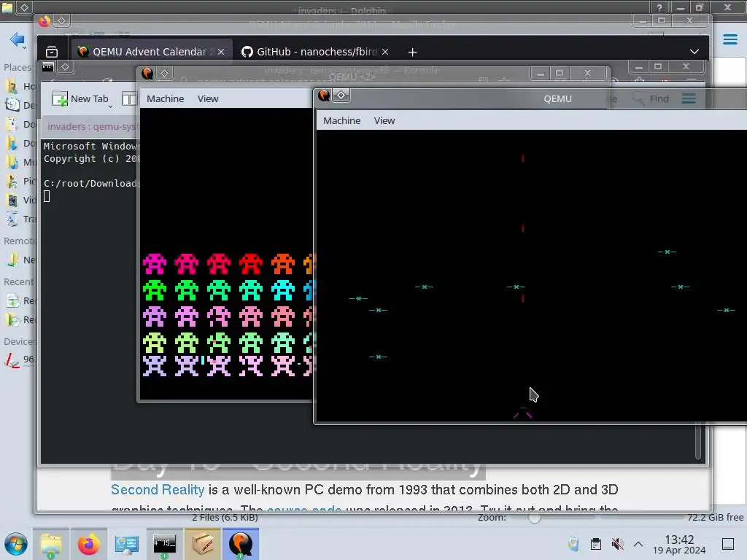Switch to Firefox from the taskbar

pyautogui.click(x=88, y=544)
